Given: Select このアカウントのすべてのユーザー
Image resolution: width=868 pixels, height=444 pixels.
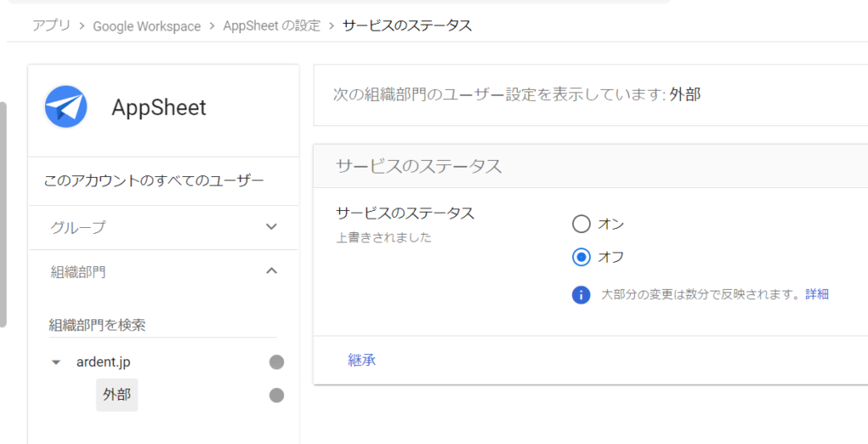Looking at the screenshot, I should [x=153, y=180].
